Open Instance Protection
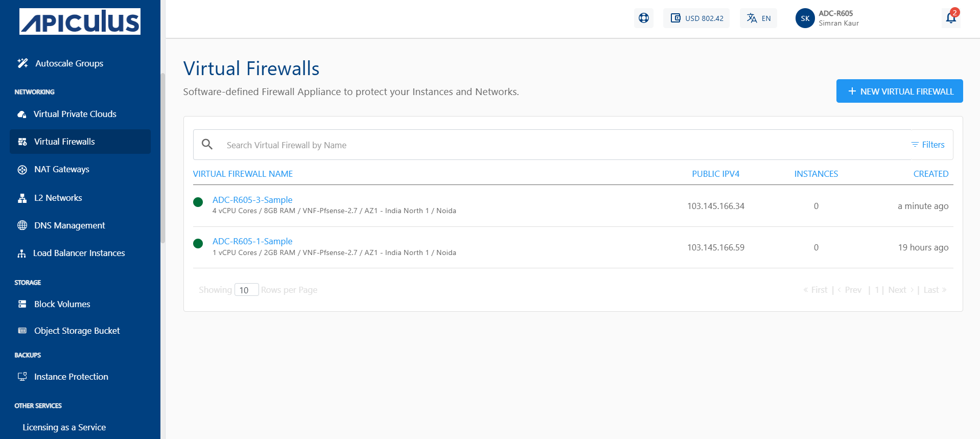This screenshot has height=439, width=980. point(71,377)
